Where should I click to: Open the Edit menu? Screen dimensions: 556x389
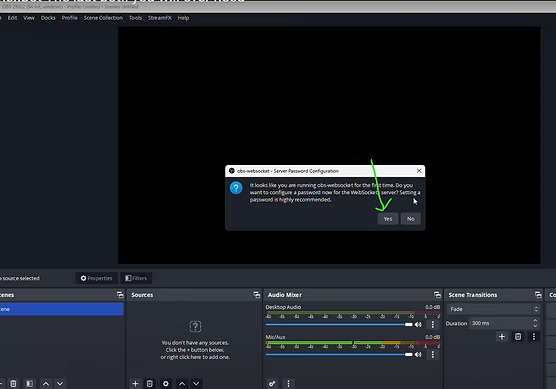pyautogui.click(x=12, y=18)
